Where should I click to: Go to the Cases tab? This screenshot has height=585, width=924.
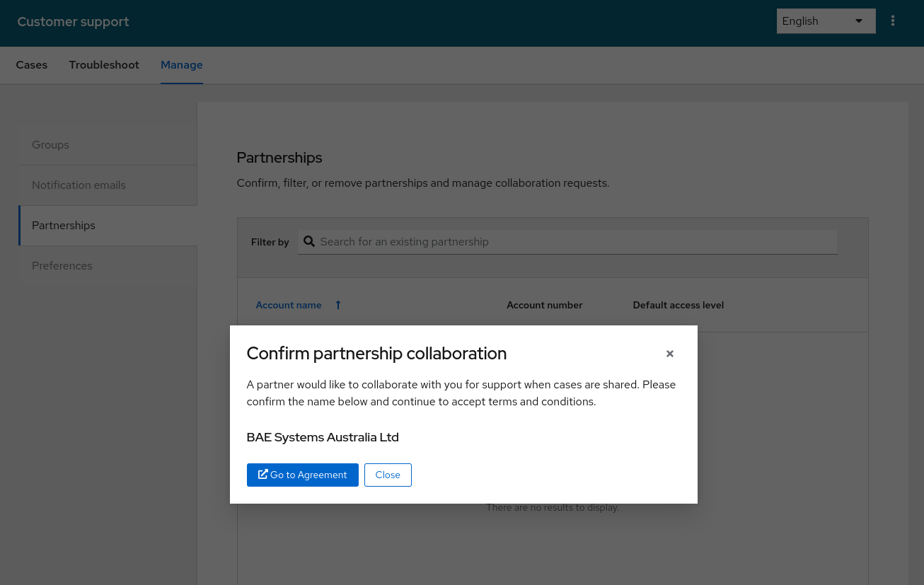point(32,65)
